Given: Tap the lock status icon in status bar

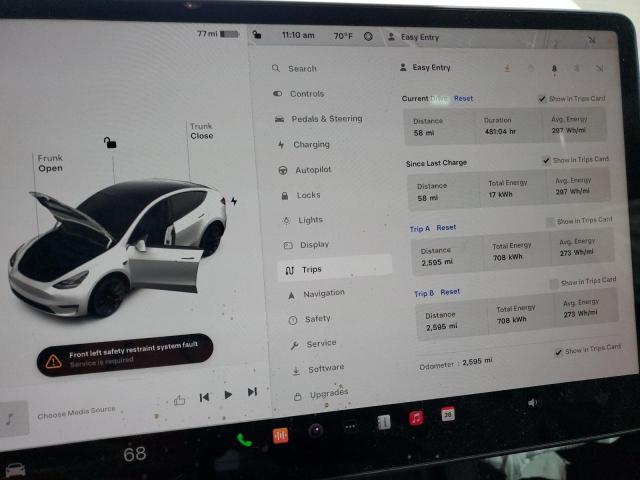Looking at the screenshot, I should (257, 35).
